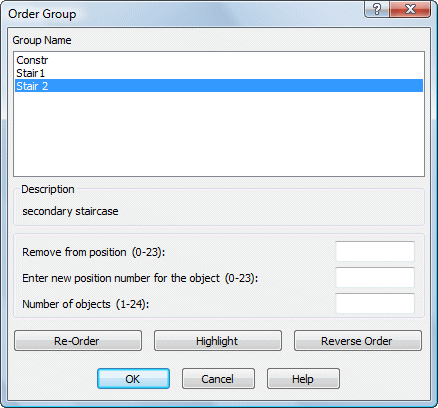Click the secondary staircase description text
Screen dimensions: 438x408
[x=70, y=211]
